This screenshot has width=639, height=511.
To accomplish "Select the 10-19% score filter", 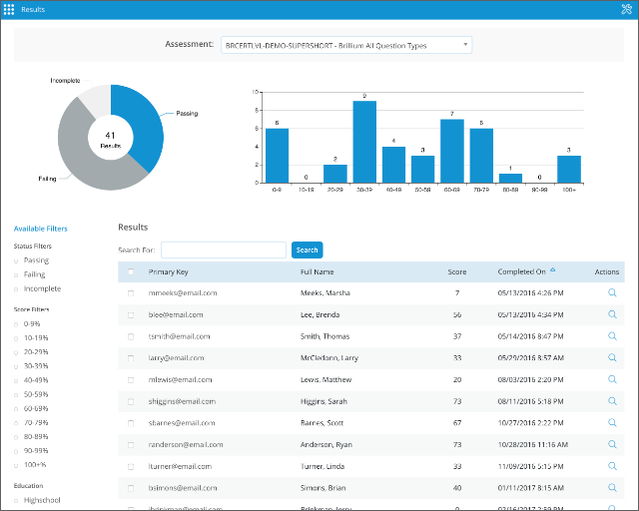I will tap(16, 339).
